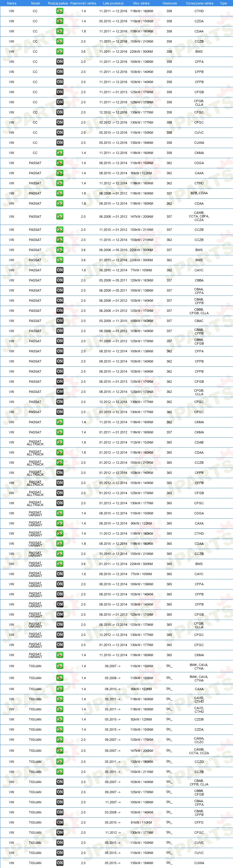Click petrol icon in PASSAT VARIANT BWS row
Screen dimensions: 233x868
click(60, 564)
